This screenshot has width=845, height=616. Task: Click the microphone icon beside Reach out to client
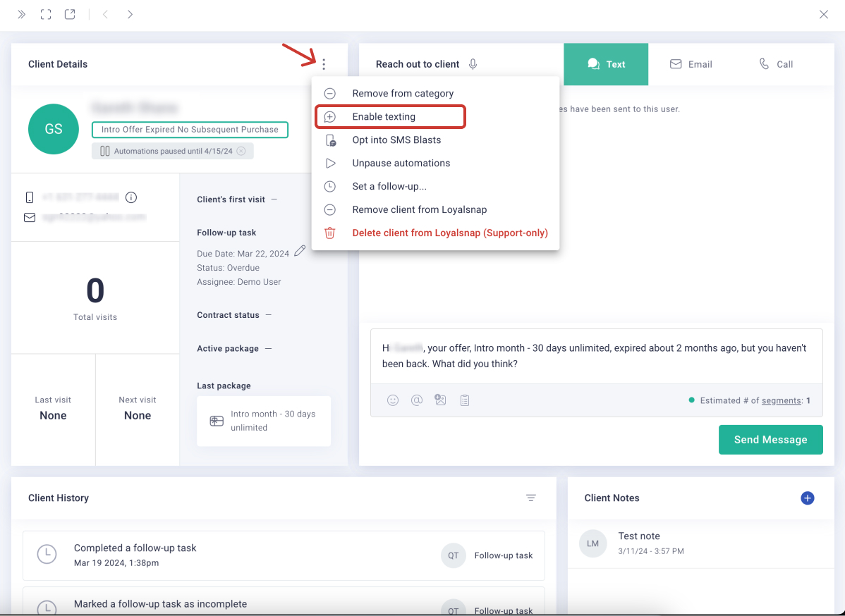click(x=473, y=63)
